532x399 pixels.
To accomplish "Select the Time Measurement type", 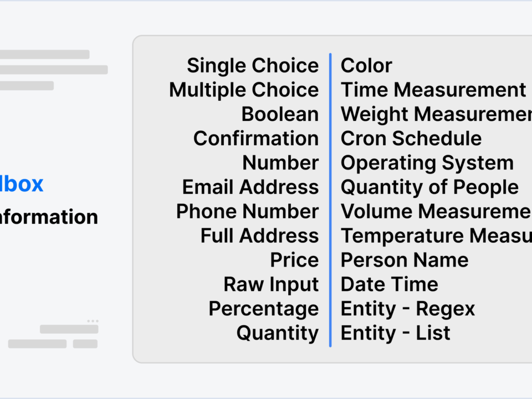I will click(433, 90).
